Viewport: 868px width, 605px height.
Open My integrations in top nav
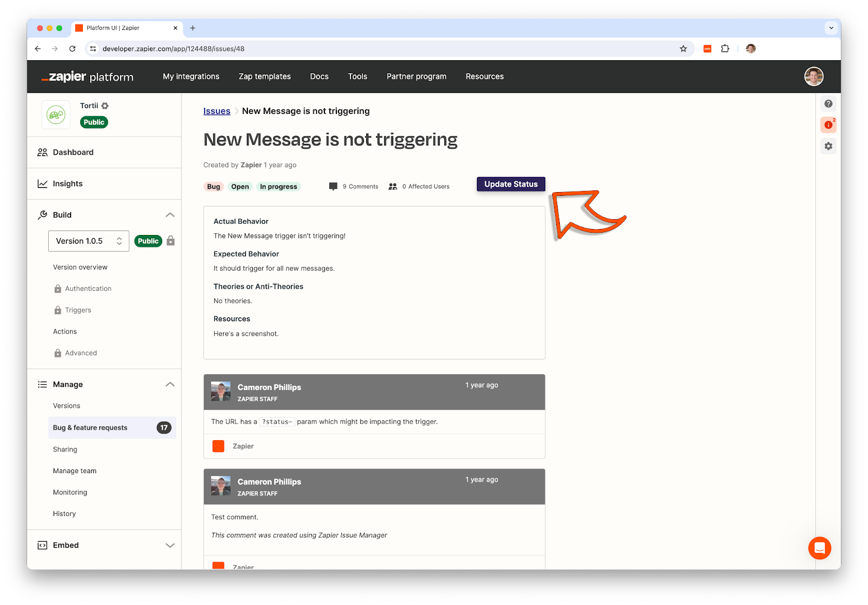(191, 77)
